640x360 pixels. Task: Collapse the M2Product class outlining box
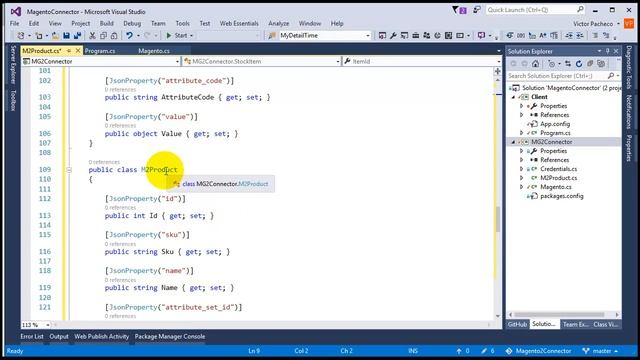[x=69, y=170]
